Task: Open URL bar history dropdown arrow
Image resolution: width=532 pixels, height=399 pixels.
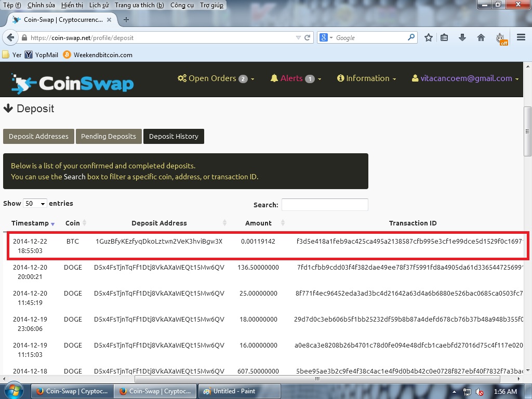Action: 298,37
